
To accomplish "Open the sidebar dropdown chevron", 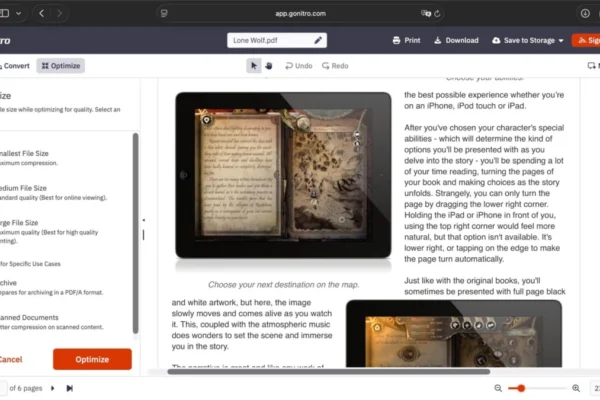I will [x=18, y=13].
